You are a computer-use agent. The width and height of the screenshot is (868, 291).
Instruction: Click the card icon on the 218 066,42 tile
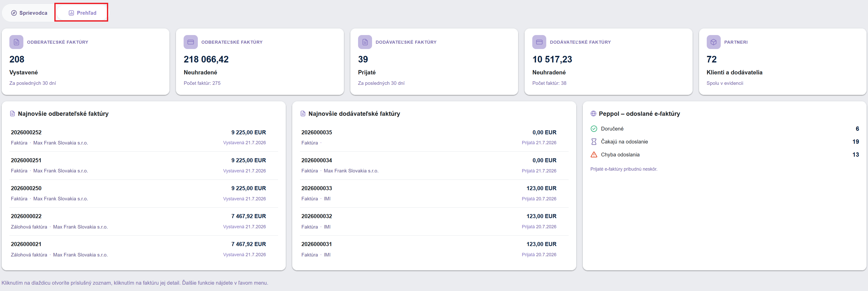click(190, 42)
